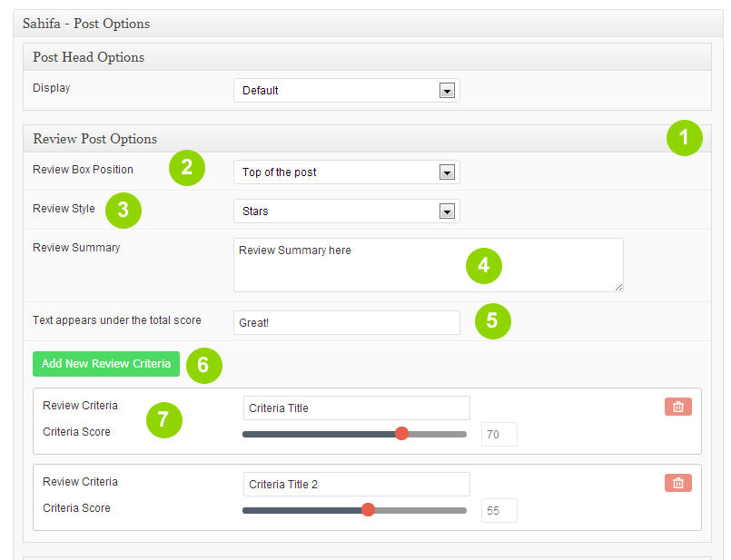Delete the Criteria Title 2 row

[x=677, y=484]
